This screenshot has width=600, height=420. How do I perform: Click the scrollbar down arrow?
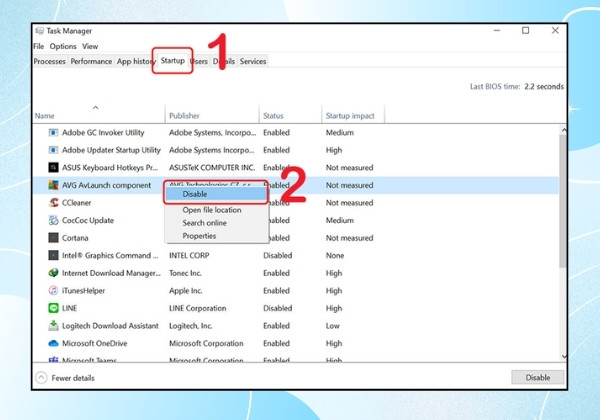pyautogui.click(x=564, y=357)
